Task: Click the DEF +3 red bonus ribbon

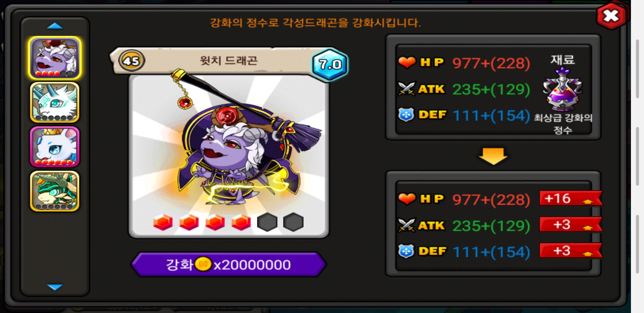Action: click(571, 251)
